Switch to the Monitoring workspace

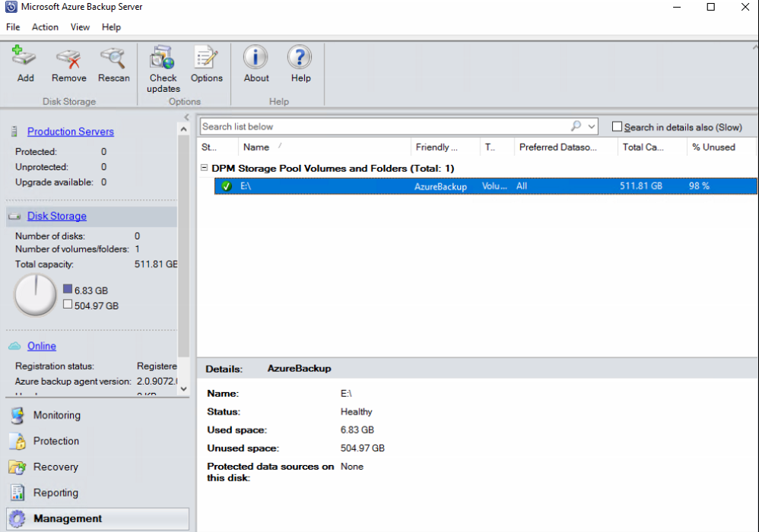point(57,415)
